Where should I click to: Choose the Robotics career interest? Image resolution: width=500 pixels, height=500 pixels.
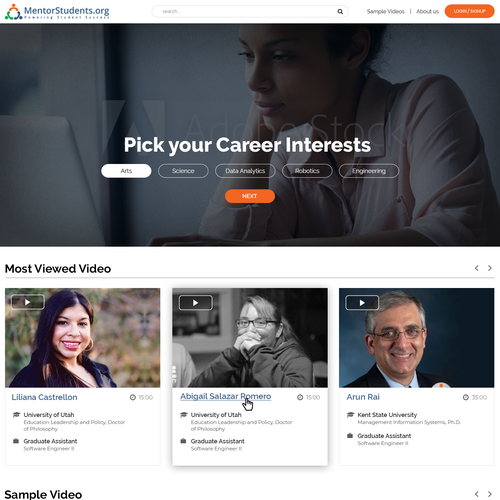(307, 171)
